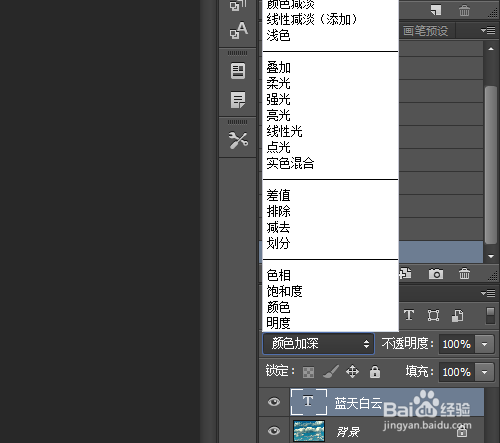Choose 减去 blend mode
The image size is (500, 443).
tap(279, 227)
